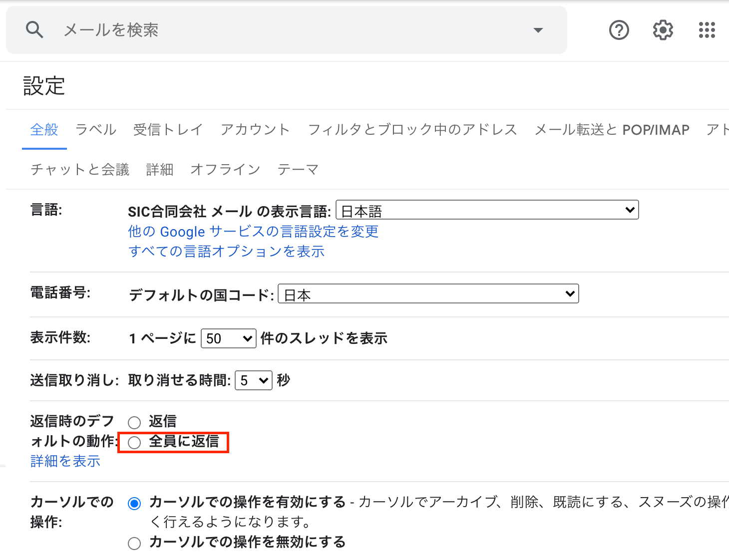Expand the search options arrow
The width and height of the screenshot is (729, 560).
(538, 30)
